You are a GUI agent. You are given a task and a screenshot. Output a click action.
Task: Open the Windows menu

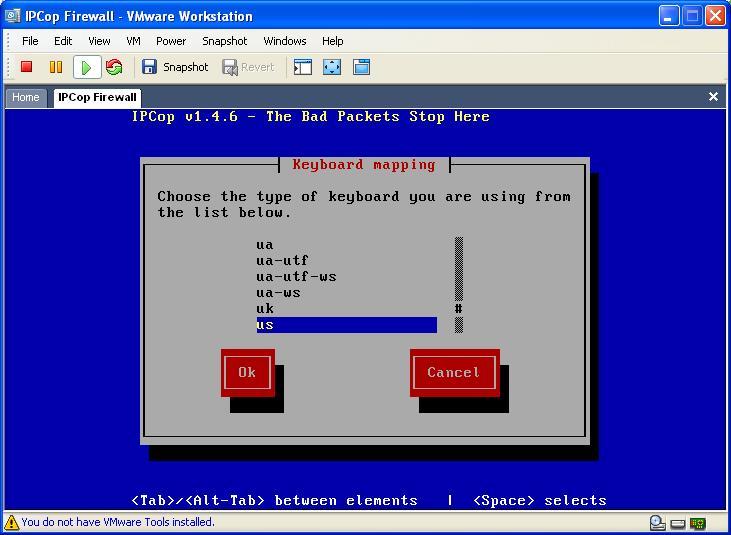(285, 41)
